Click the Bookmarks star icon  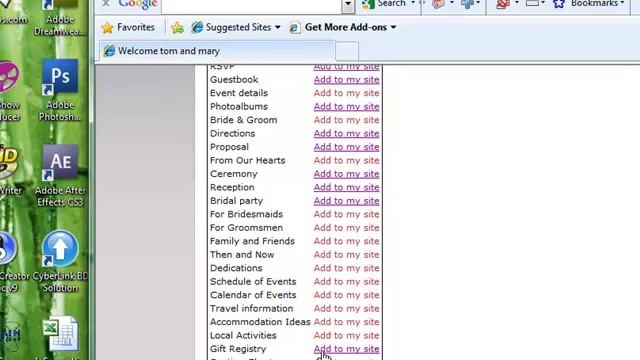(x=559, y=4)
